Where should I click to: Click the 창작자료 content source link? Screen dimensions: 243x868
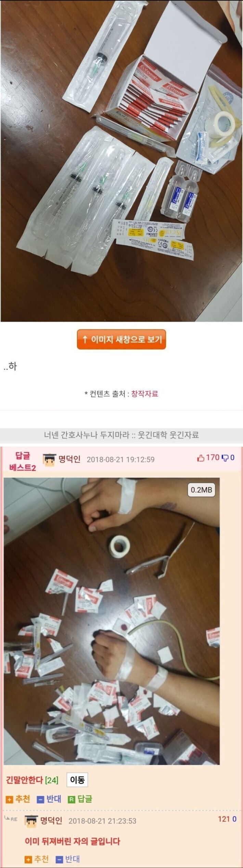144,394
